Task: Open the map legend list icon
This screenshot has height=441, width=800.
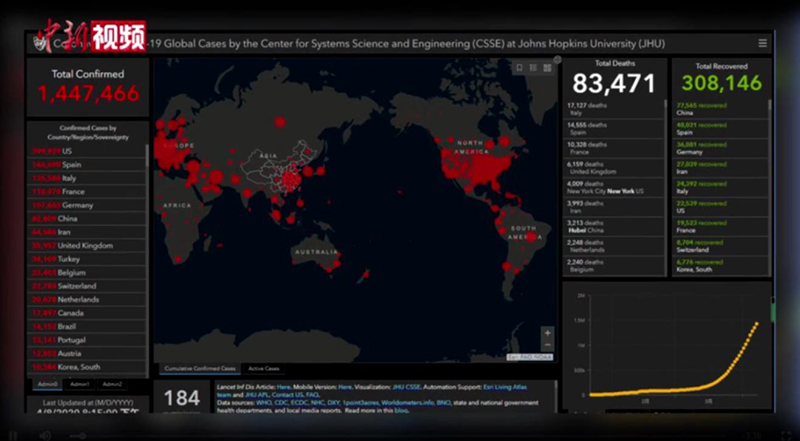Action: 532,68
